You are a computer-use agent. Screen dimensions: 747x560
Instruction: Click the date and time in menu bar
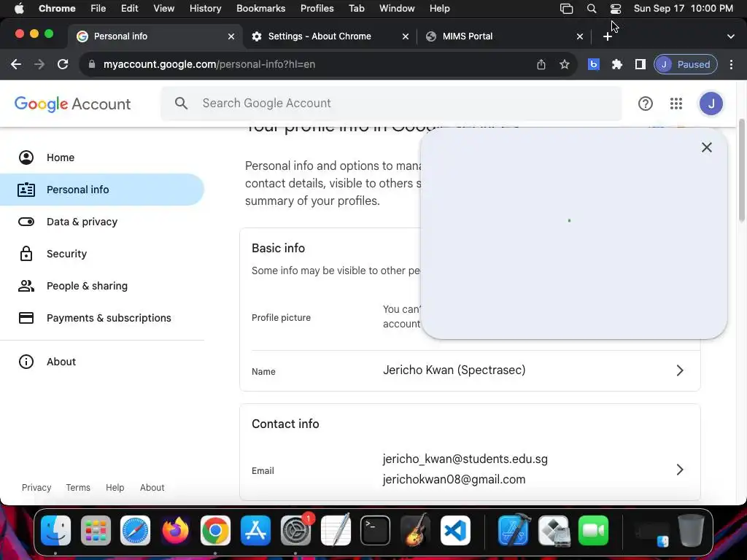tap(683, 9)
